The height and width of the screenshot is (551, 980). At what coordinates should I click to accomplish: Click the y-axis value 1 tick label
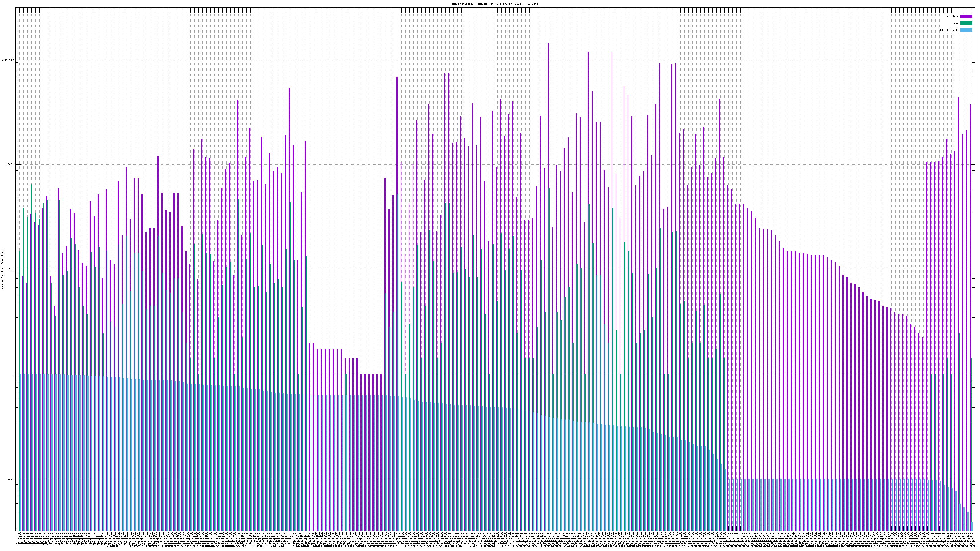[x=13, y=374]
